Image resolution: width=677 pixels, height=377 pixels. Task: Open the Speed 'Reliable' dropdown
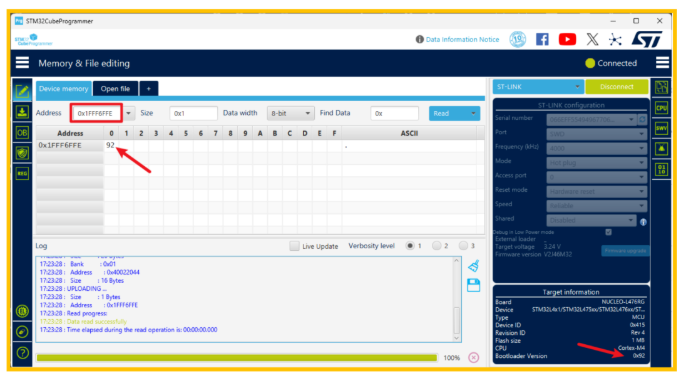(596, 206)
